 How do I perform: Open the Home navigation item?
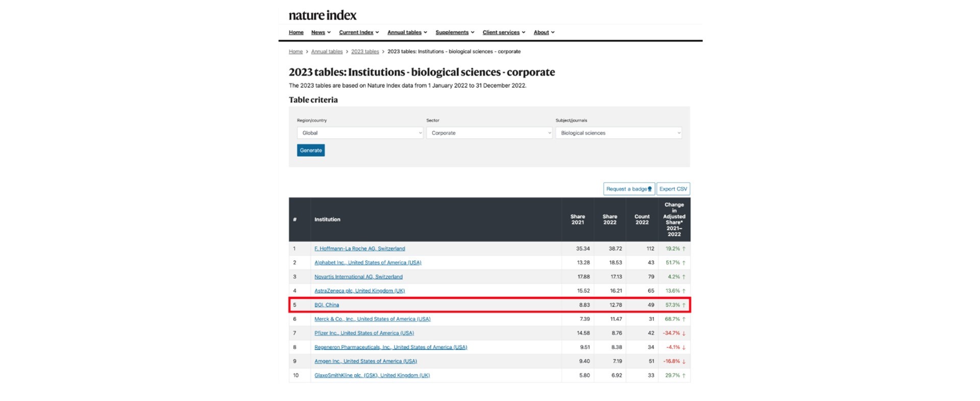pos(296,32)
